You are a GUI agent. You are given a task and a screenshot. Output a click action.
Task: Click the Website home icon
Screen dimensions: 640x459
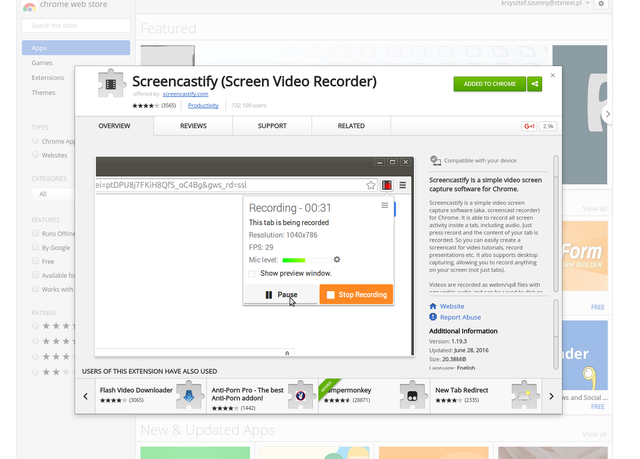tap(433, 306)
